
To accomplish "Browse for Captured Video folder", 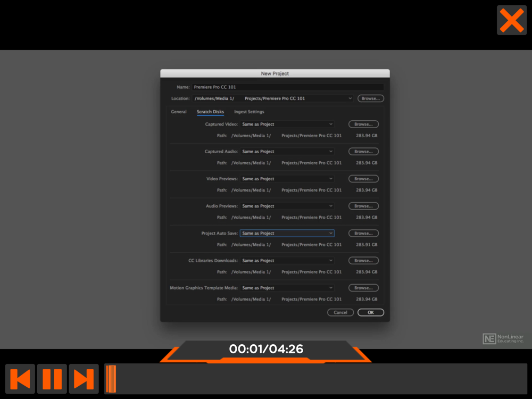I will click(x=363, y=124).
